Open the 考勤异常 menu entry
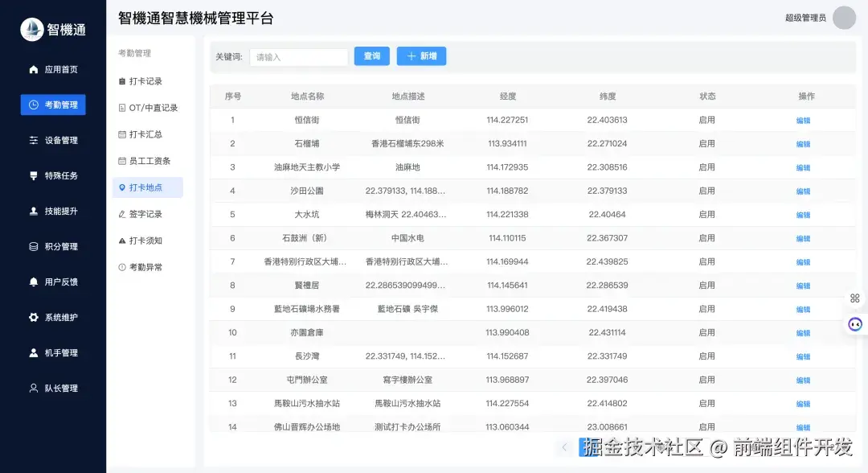868x473 pixels. [146, 266]
